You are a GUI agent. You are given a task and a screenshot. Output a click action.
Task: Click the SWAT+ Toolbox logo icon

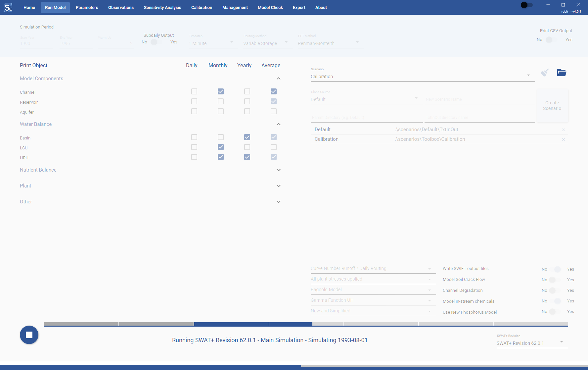click(x=8, y=7)
